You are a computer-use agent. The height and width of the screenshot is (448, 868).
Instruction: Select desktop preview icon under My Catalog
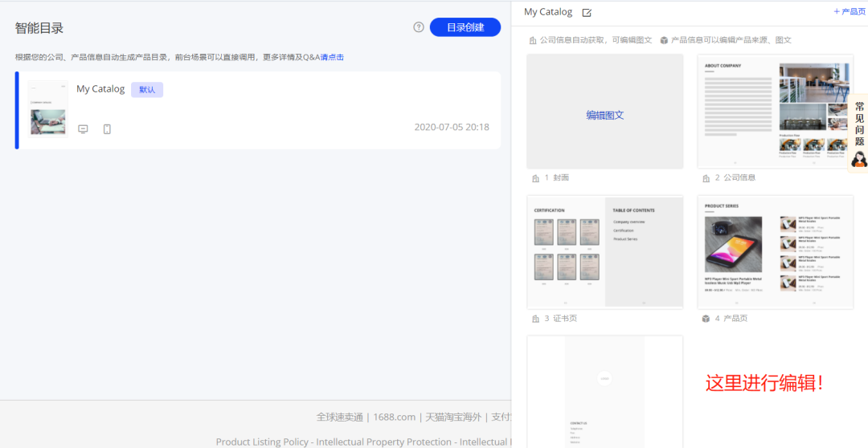click(x=83, y=129)
